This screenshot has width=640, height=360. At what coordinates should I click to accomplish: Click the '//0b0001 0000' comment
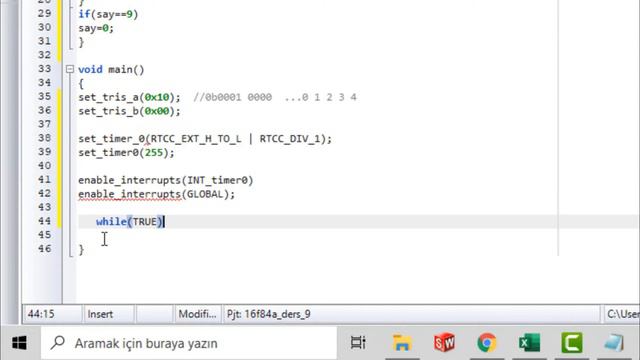pos(232,97)
